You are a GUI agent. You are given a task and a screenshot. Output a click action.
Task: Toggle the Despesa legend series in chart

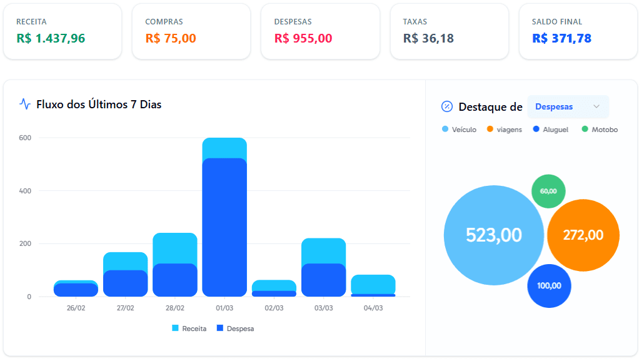coord(235,329)
